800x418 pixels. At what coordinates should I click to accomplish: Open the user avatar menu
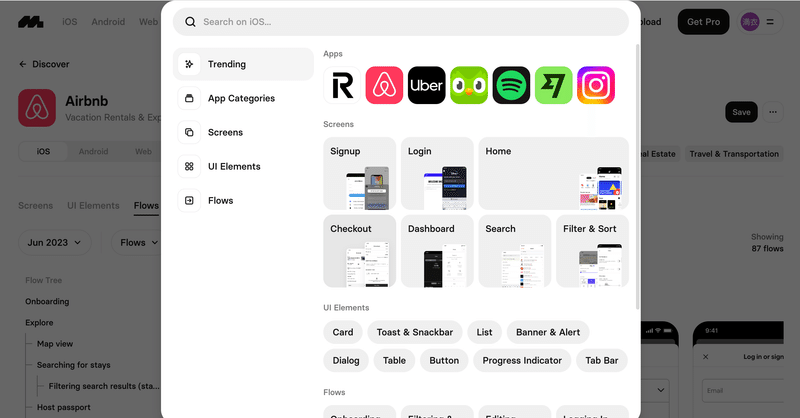coord(750,22)
